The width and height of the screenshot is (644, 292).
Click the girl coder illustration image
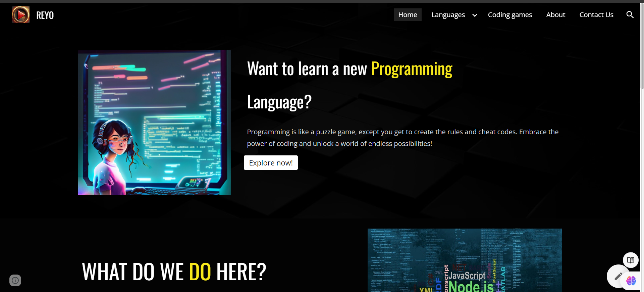tap(154, 123)
